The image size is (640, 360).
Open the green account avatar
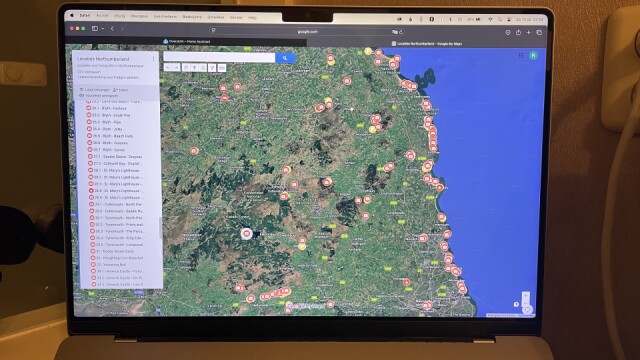click(533, 56)
